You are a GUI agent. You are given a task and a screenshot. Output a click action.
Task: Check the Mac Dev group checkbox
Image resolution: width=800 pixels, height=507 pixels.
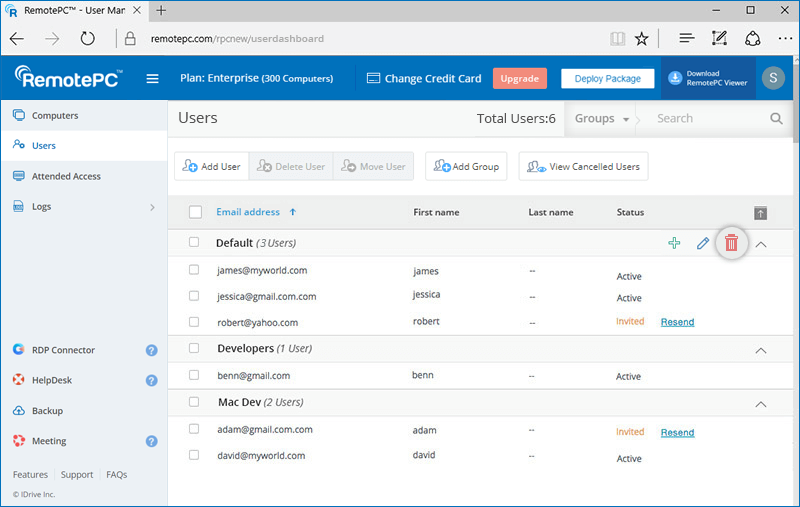[x=194, y=402]
